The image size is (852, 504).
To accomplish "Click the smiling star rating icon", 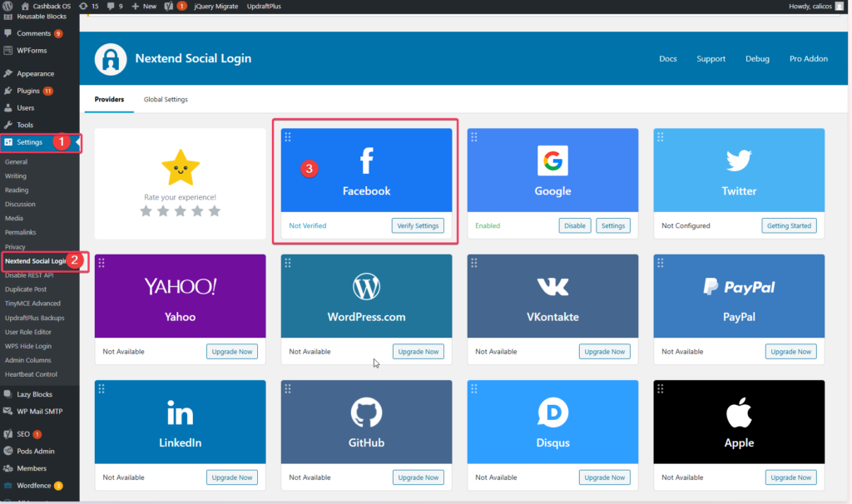I will pyautogui.click(x=181, y=167).
